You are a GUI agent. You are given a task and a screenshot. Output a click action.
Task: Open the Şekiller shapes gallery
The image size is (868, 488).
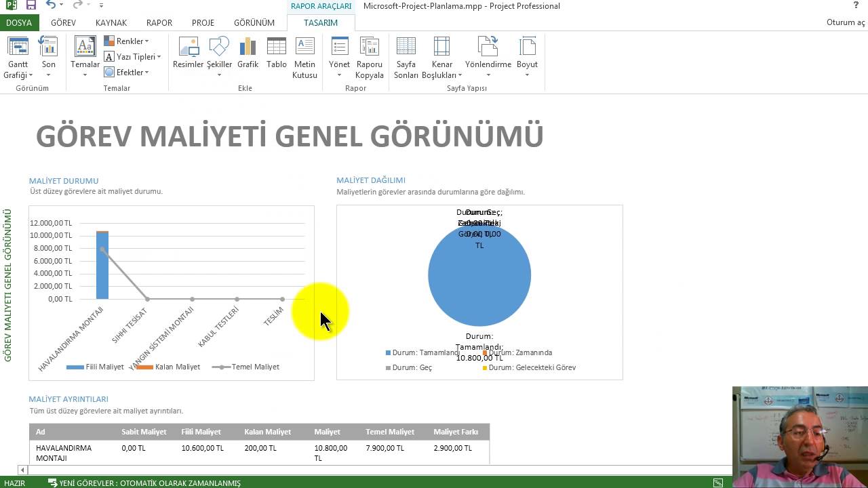(219, 58)
